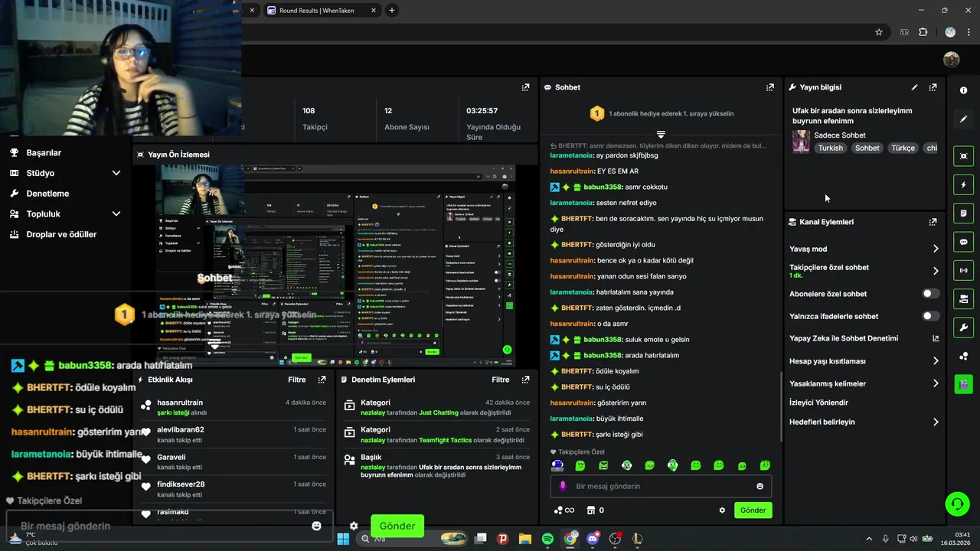Toggle Abonelere özel sohbet switch
Screen dimensions: 980x551
coord(931,294)
